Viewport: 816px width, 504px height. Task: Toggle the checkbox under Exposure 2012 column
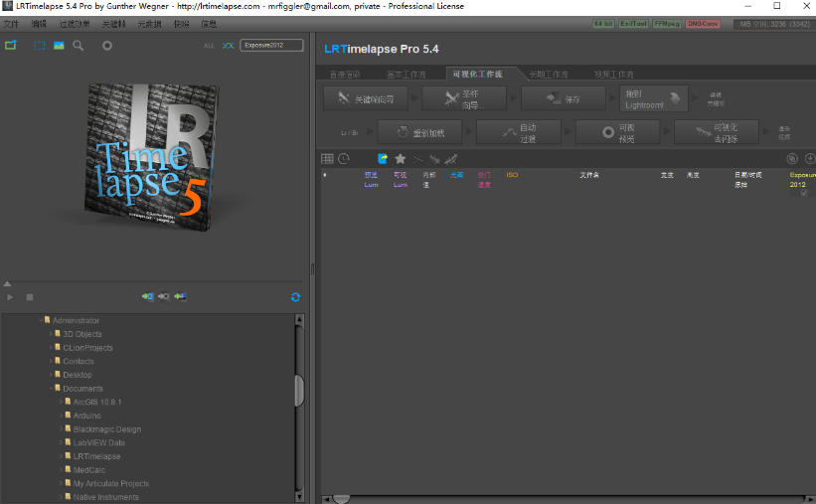point(803,193)
